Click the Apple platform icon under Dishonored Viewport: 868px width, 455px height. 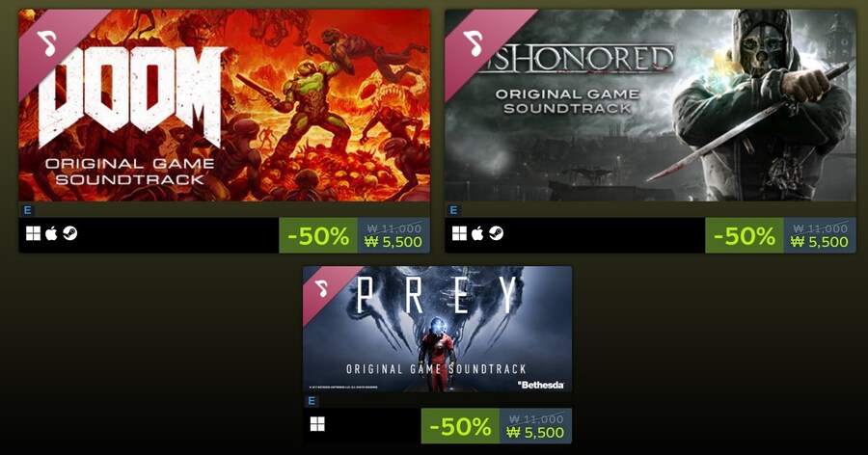(x=477, y=233)
